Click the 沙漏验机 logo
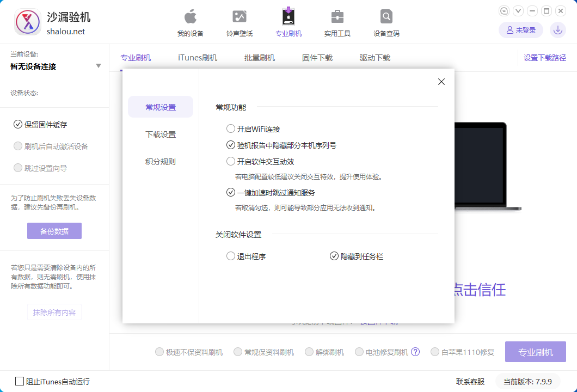577x392 pixels. tap(28, 22)
